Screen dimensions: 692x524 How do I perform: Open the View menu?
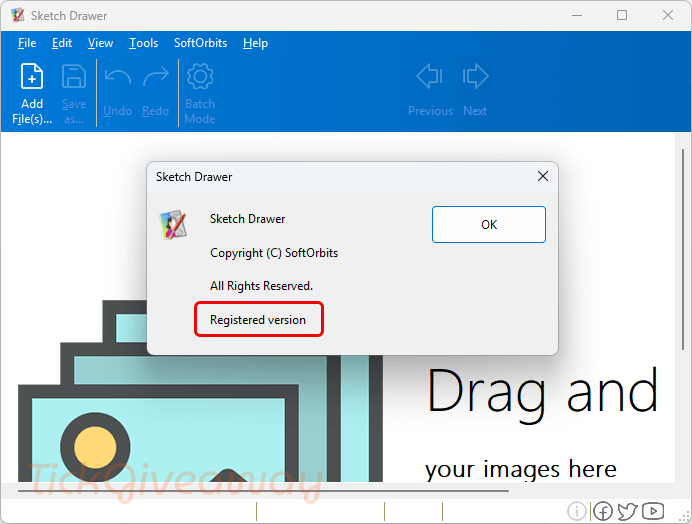pos(100,43)
